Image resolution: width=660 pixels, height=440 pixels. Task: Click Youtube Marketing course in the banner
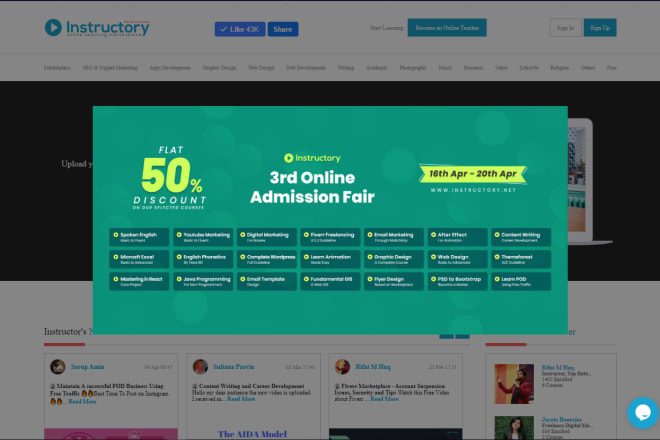(203, 237)
